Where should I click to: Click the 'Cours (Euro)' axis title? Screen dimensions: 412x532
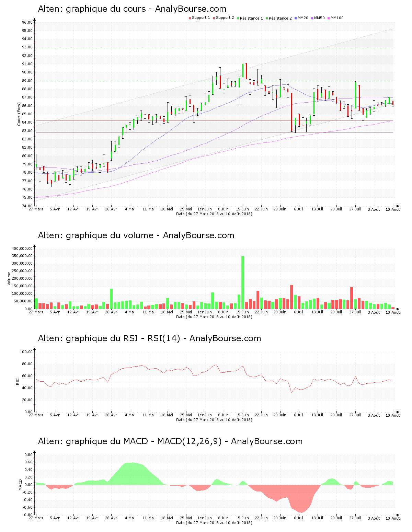(x=19, y=114)
